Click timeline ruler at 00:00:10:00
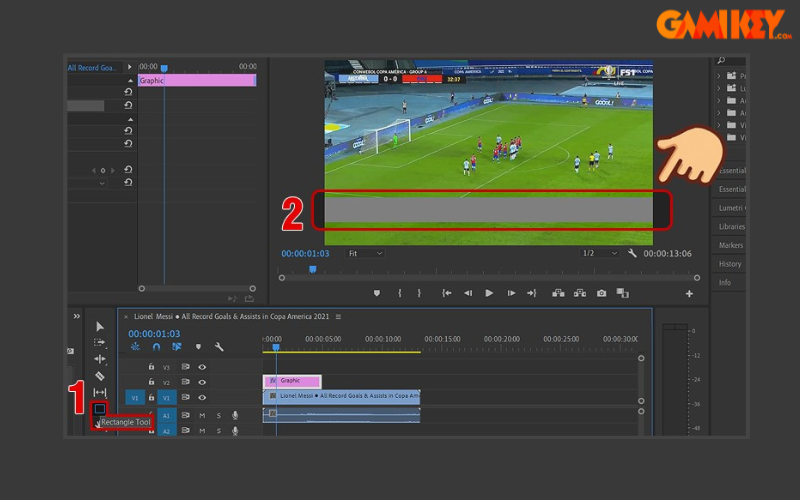The width and height of the screenshot is (800, 500). 383,339
